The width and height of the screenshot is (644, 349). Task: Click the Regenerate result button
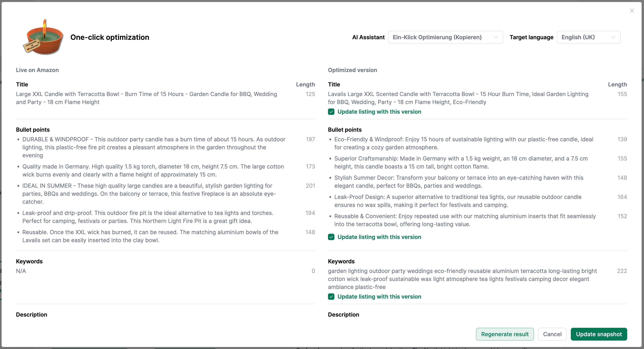pos(504,334)
